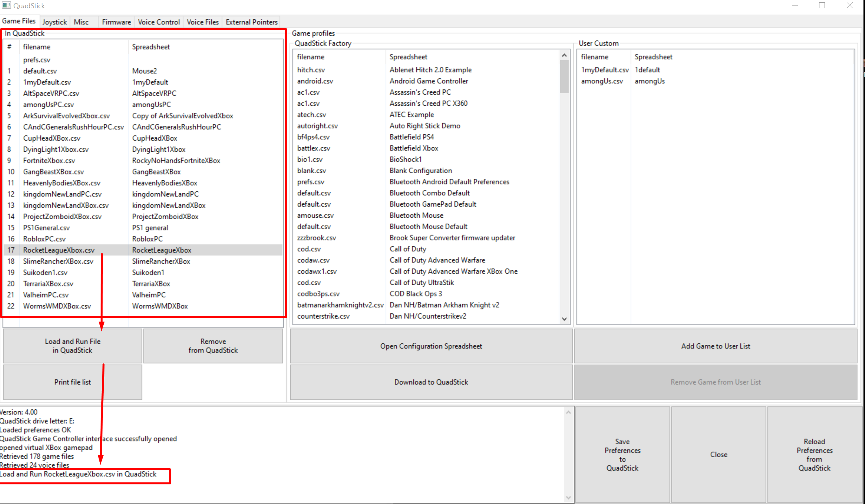Click Reload Preferences from QuadStick
The height and width of the screenshot is (504, 865).
coord(815,455)
